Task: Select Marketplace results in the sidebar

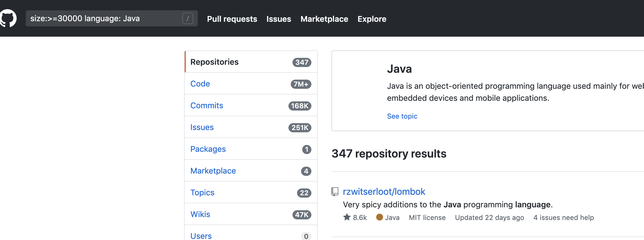Action: click(213, 171)
